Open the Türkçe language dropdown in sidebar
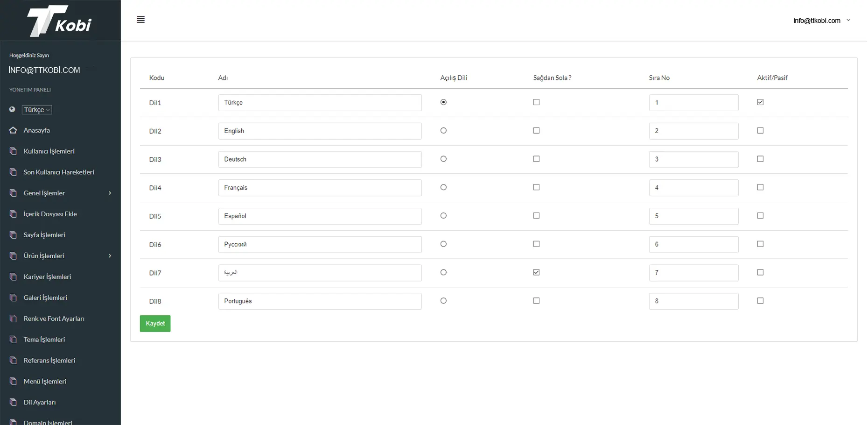Viewport: 868px width, 425px height. click(x=37, y=110)
